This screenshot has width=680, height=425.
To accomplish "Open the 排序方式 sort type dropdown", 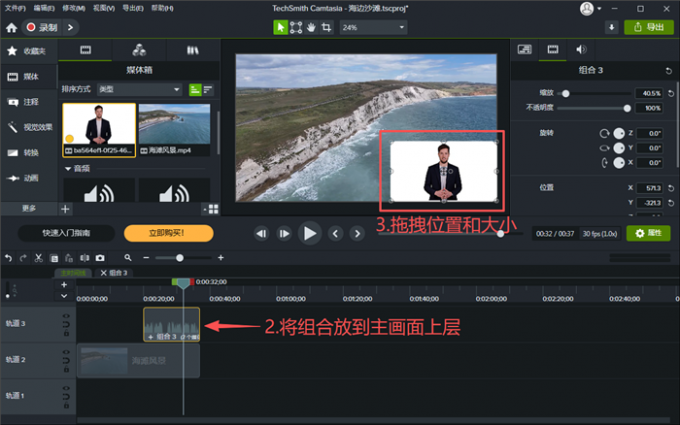I will [139, 89].
